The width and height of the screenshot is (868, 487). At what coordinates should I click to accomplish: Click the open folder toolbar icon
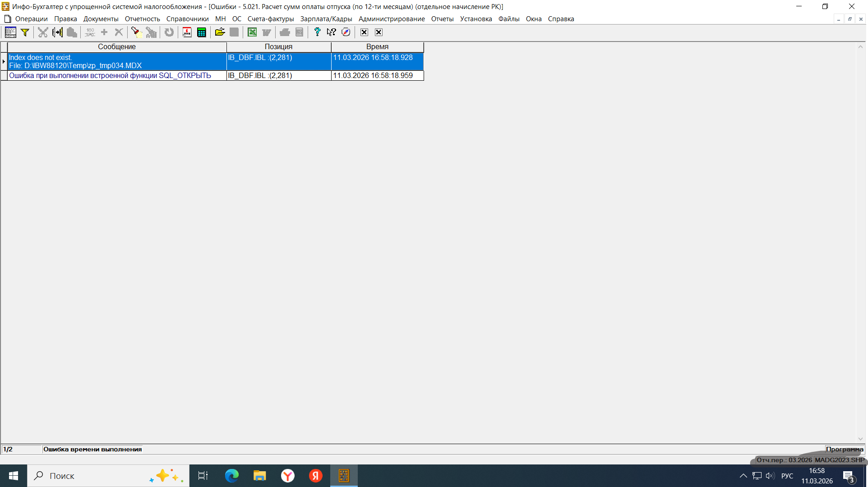(220, 32)
